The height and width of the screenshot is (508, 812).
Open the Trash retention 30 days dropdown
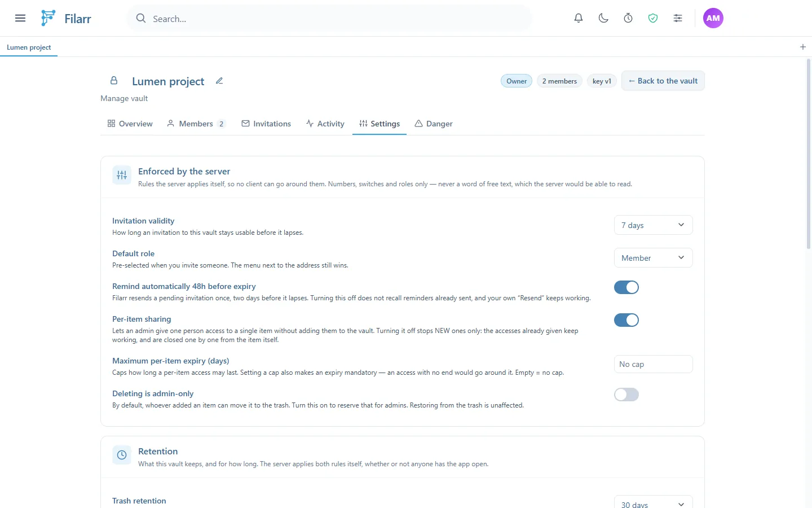653,502
